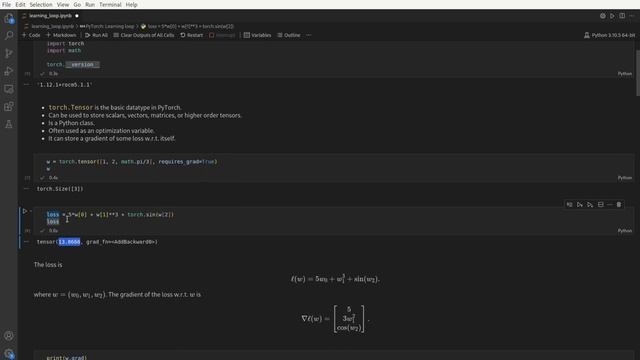Select the learning_loop.ipynb editor tab
The image size is (640, 360).
[x=50, y=16]
